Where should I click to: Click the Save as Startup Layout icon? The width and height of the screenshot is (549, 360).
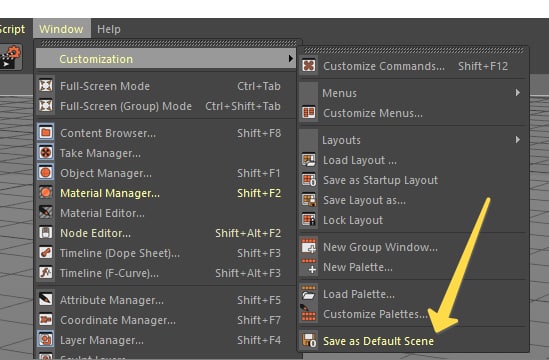pyautogui.click(x=309, y=180)
